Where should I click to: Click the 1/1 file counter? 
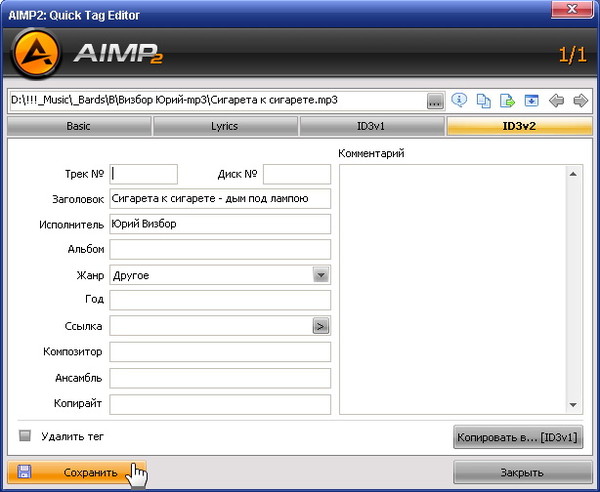tap(572, 55)
